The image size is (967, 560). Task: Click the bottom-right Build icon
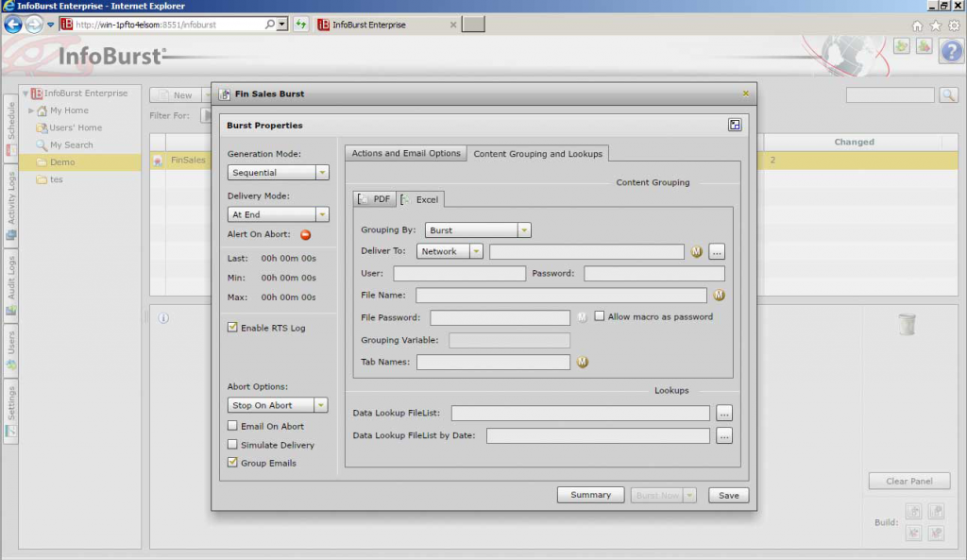[x=936, y=533]
